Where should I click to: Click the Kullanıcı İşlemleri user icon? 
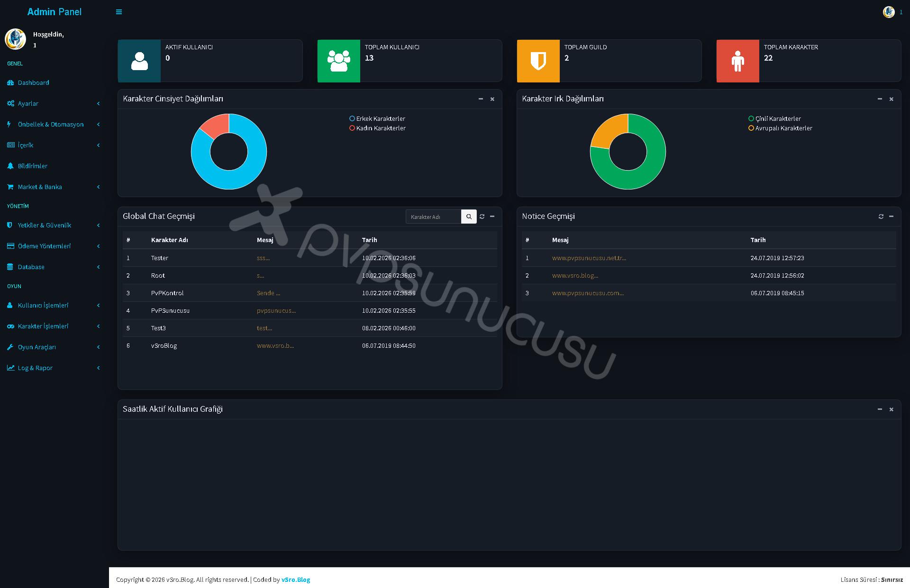(10, 306)
